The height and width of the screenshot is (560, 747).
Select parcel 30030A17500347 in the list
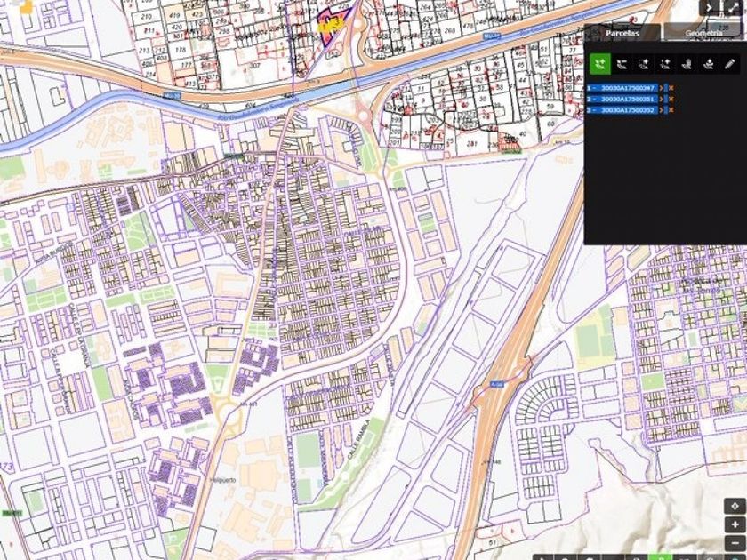pyautogui.click(x=627, y=88)
